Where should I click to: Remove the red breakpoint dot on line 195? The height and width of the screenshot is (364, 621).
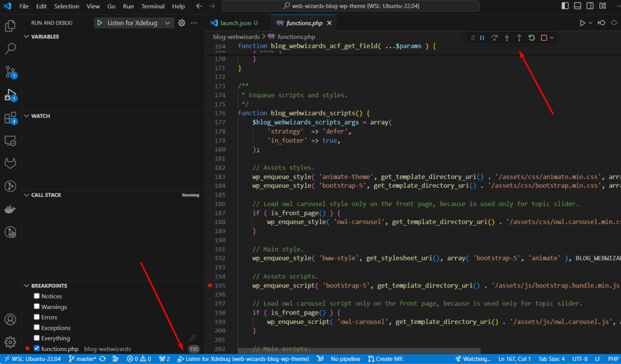(210, 285)
